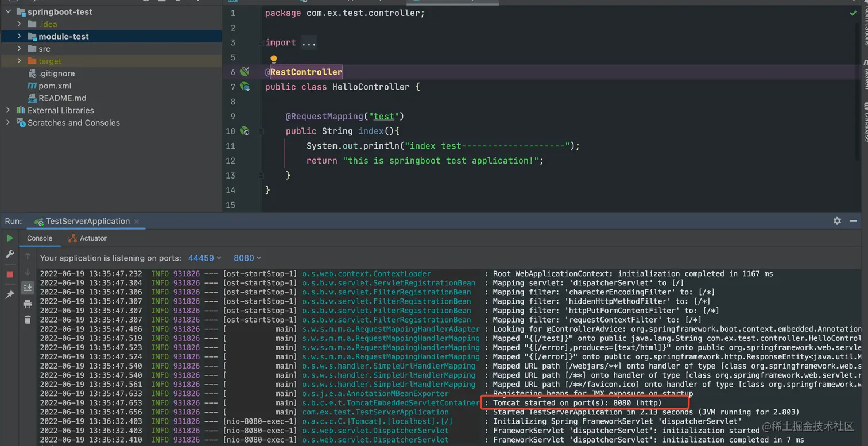
Task: Clear all console output with the trash icon
Action: [28, 320]
